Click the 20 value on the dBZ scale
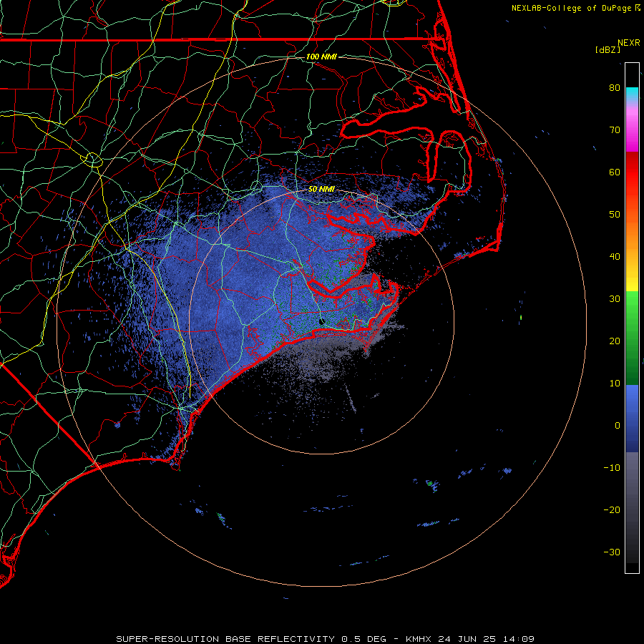This screenshot has width=644, height=644. tap(615, 341)
